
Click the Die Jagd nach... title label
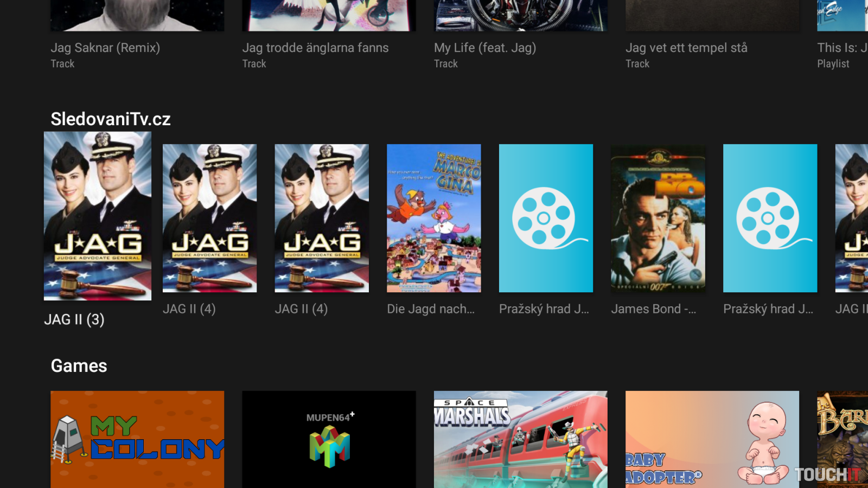[431, 309]
